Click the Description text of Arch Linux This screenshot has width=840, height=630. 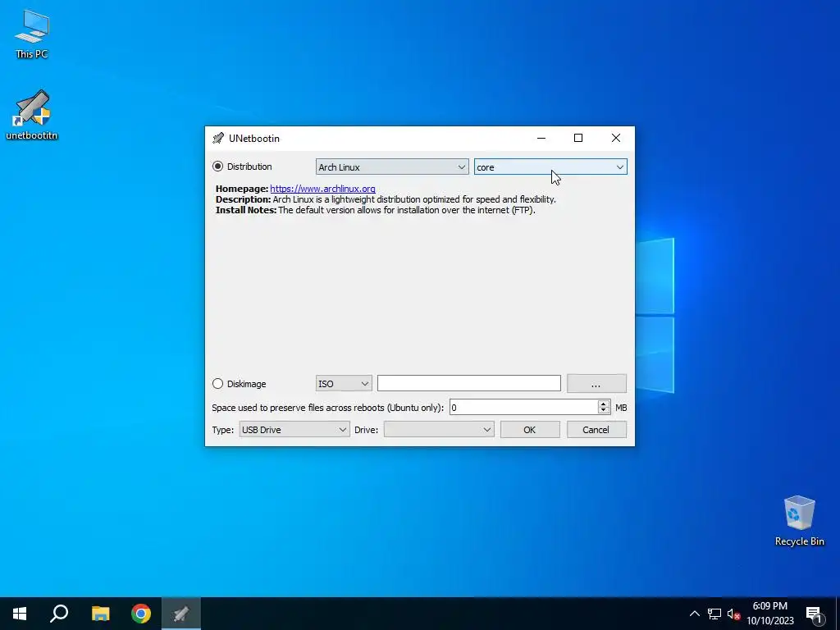pos(386,199)
